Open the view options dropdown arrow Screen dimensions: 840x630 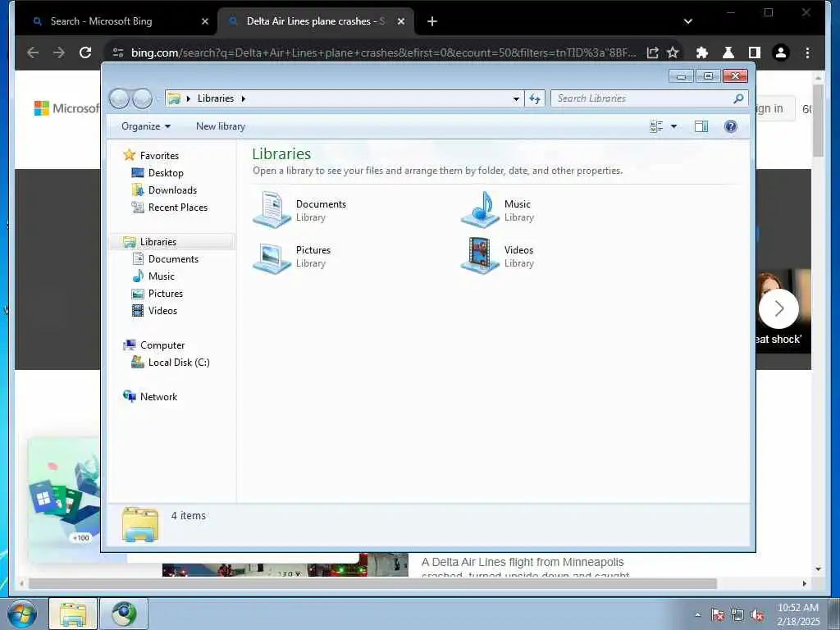(x=674, y=126)
